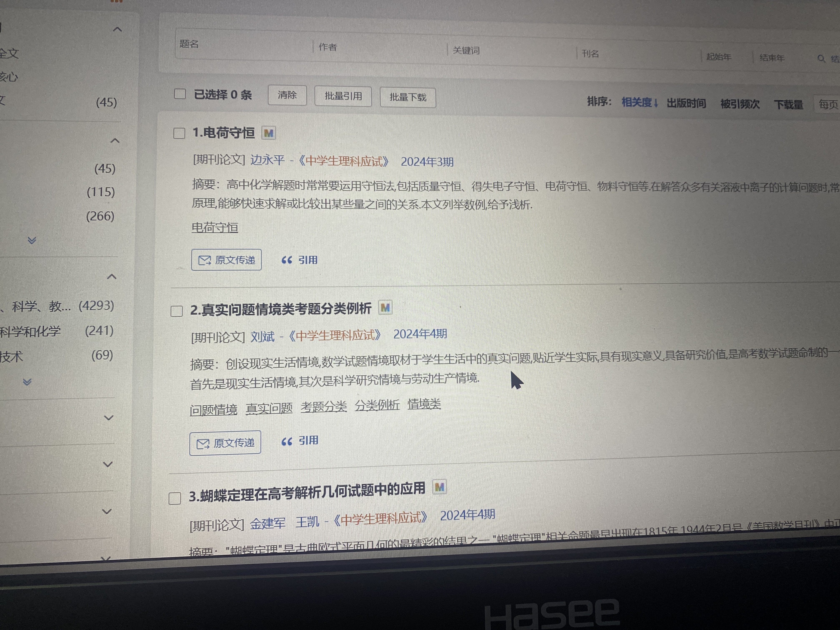840x630 pixels.
Task: Click the M badge beside 蝴蝶定理 article title
Action: [x=439, y=487]
